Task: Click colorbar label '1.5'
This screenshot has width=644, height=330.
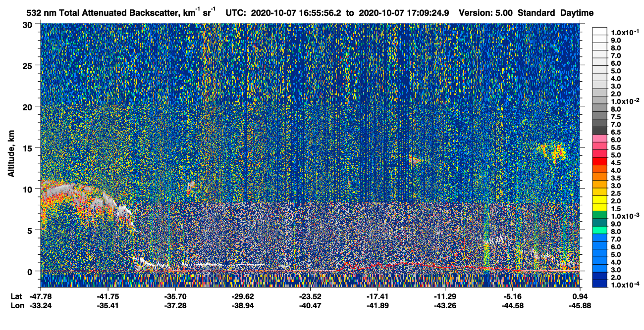Action: coord(616,209)
